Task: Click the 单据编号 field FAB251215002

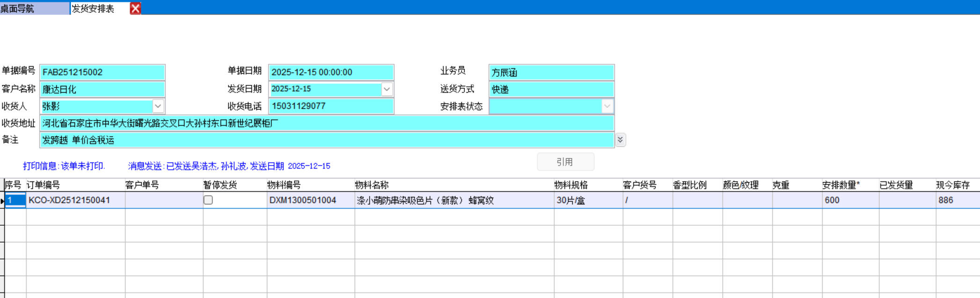Action: 102,72
